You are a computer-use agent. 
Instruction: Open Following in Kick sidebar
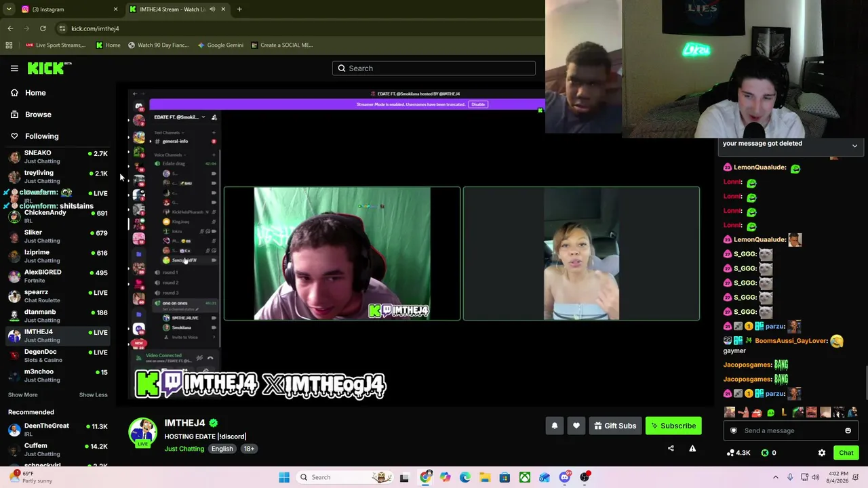[x=41, y=136]
